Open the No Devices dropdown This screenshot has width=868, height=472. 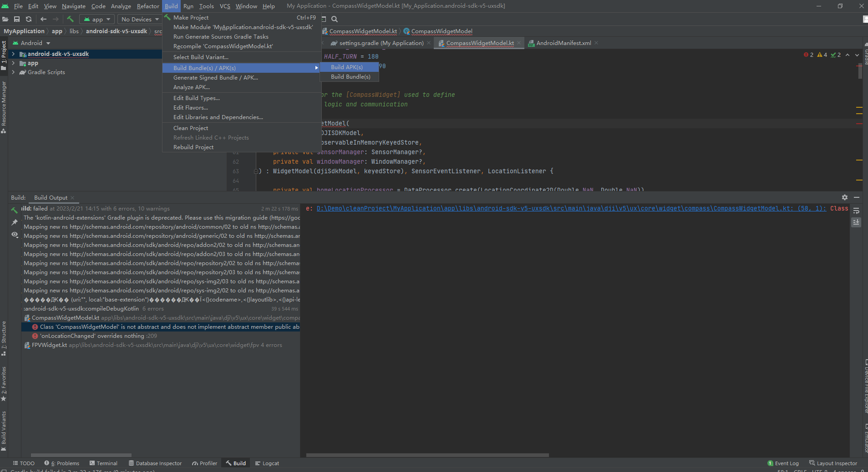(x=139, y=19)
